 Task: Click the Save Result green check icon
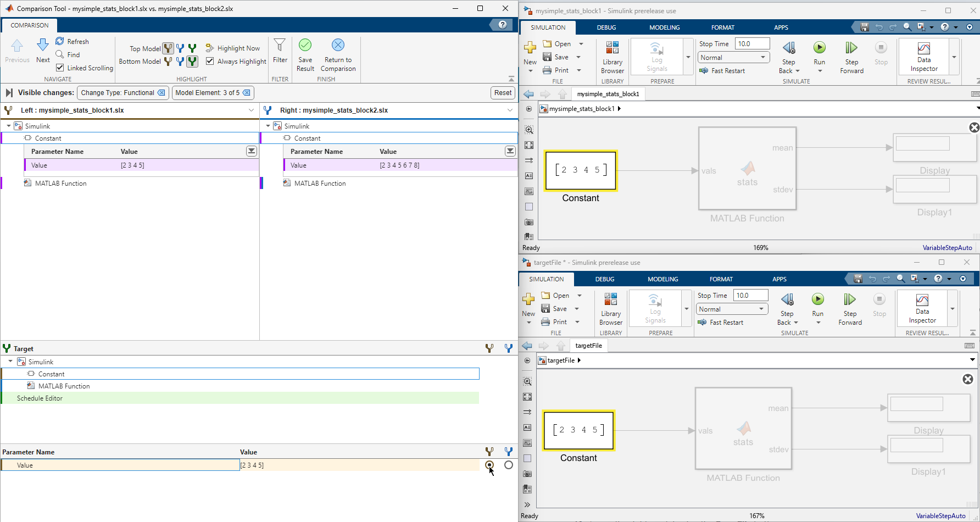[x=305, y=45]
